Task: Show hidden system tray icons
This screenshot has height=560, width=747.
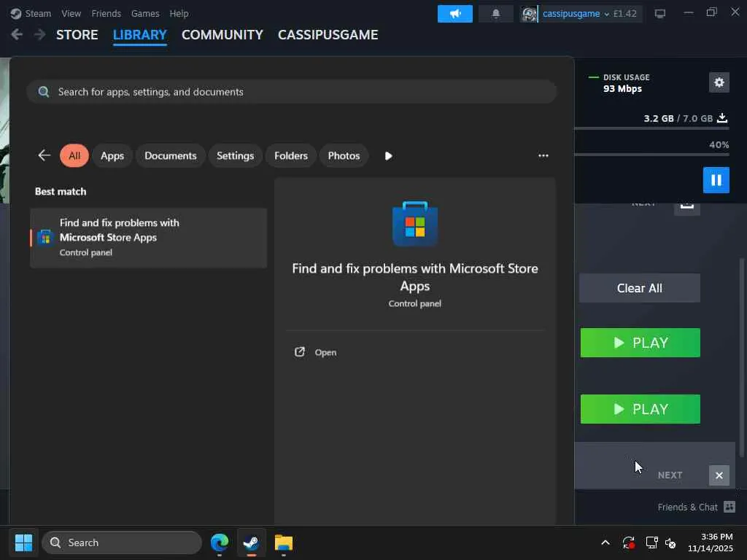Action: tap(605, 542)
